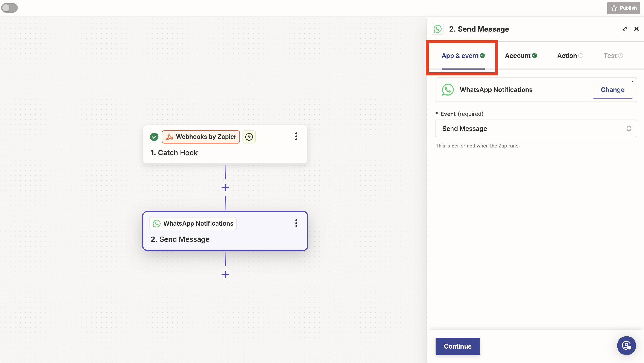The image size is (644, 363).
Task: Click Change next to WhatsApp Notifications
Action: (x=612, y=90)
